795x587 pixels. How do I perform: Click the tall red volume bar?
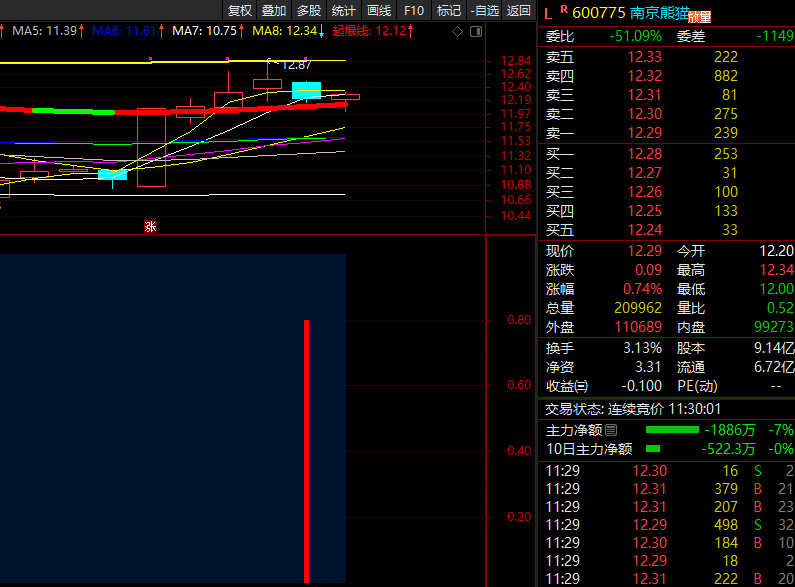point(306,450)
